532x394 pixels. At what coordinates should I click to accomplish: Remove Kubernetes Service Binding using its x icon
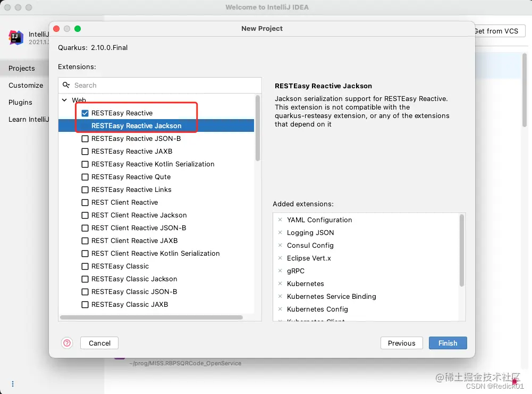[x=280, y=296]
